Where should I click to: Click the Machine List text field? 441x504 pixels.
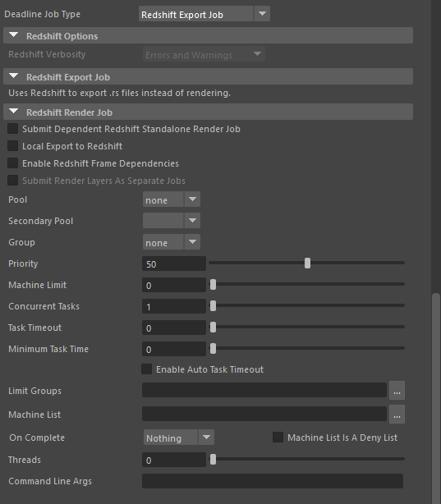point(264,414)
